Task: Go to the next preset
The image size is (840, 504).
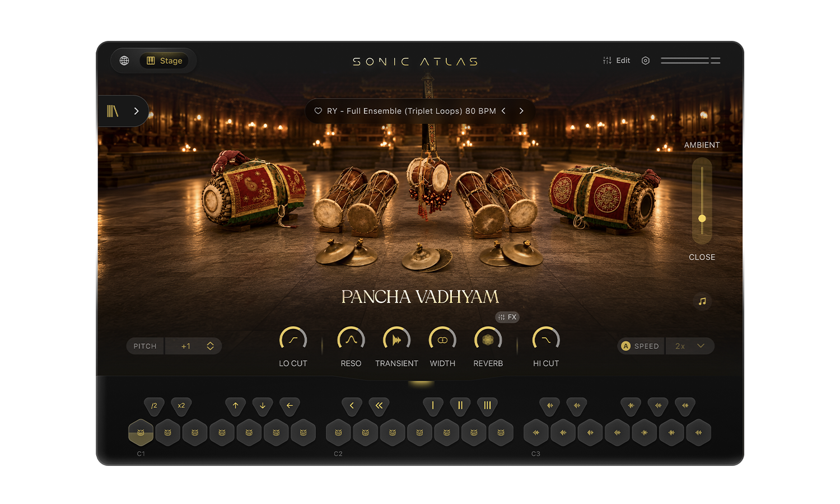Action: click(x=521, y=111)
